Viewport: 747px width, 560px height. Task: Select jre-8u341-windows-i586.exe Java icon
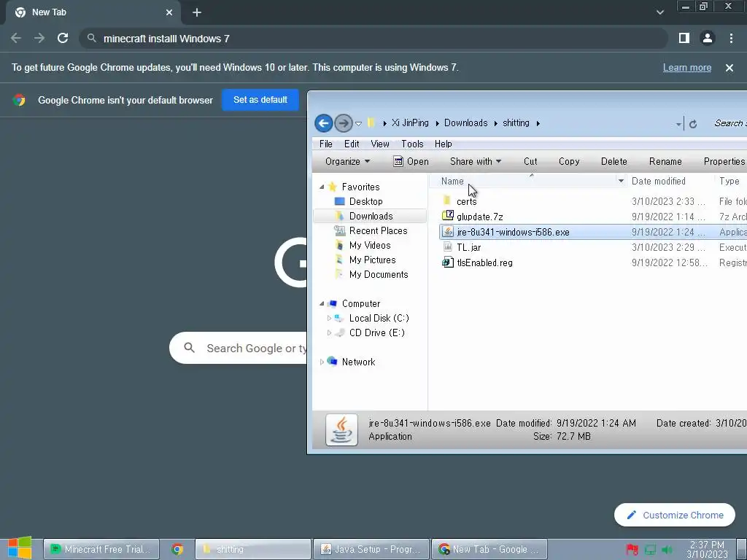point(447,231)
